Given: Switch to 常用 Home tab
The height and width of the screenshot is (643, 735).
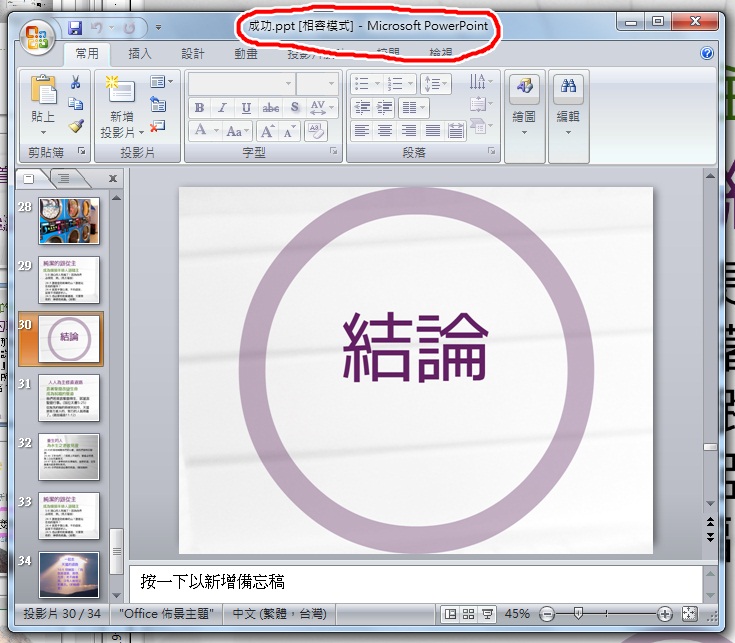Looking at the screenshot, I should [87, 53].
